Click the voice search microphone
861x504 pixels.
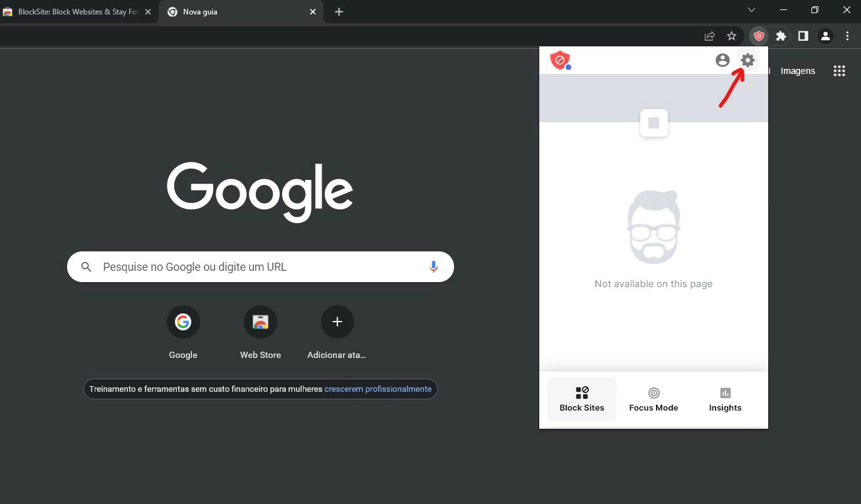click(433, 266)
